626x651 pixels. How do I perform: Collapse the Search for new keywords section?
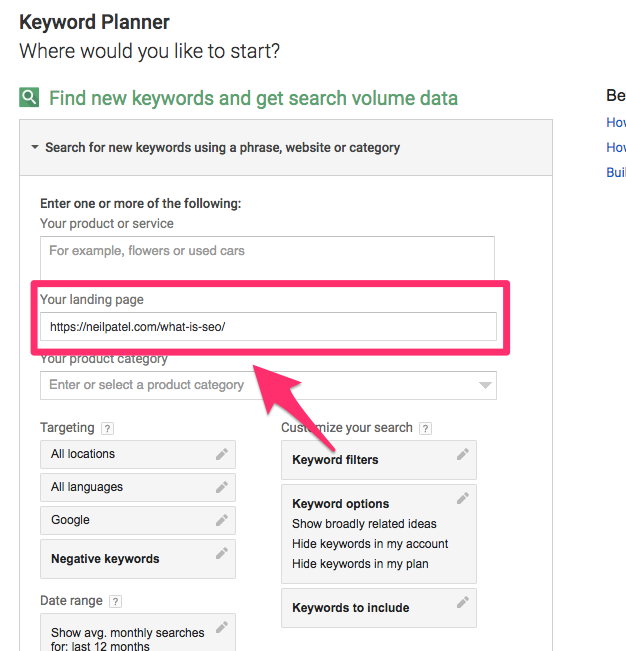(35, 148)
